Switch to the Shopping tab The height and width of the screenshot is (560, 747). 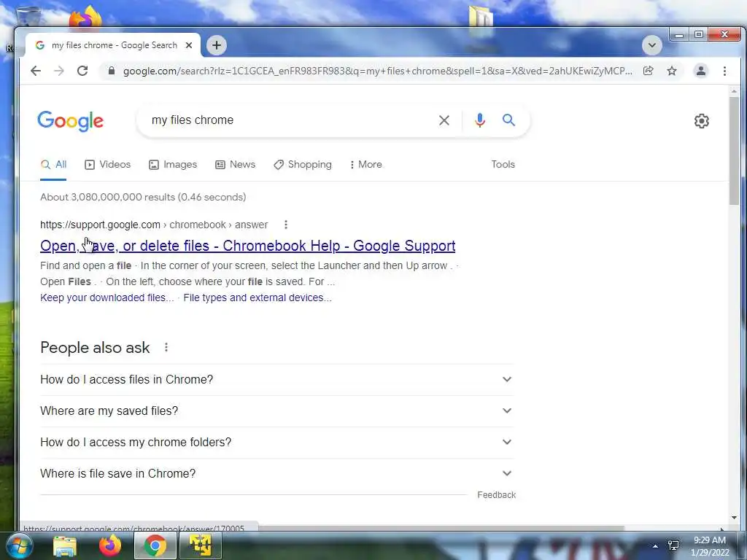pos(303,165)
